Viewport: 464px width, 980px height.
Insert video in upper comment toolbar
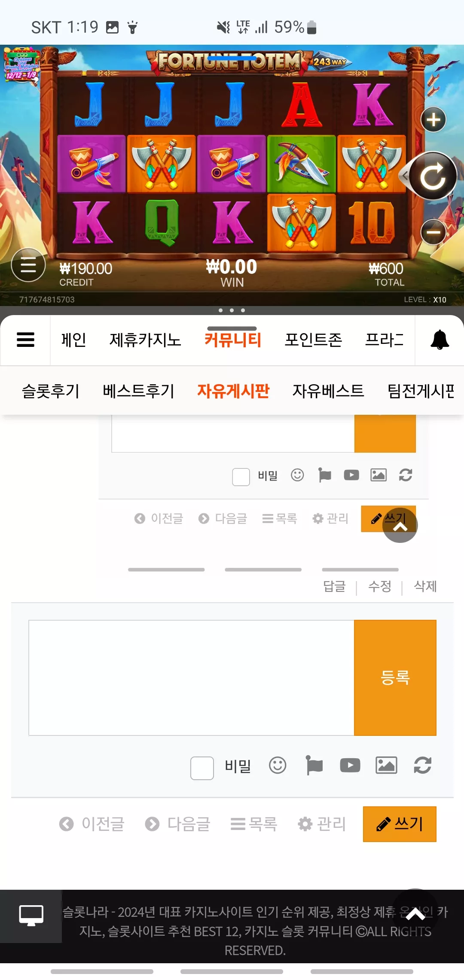351,475
